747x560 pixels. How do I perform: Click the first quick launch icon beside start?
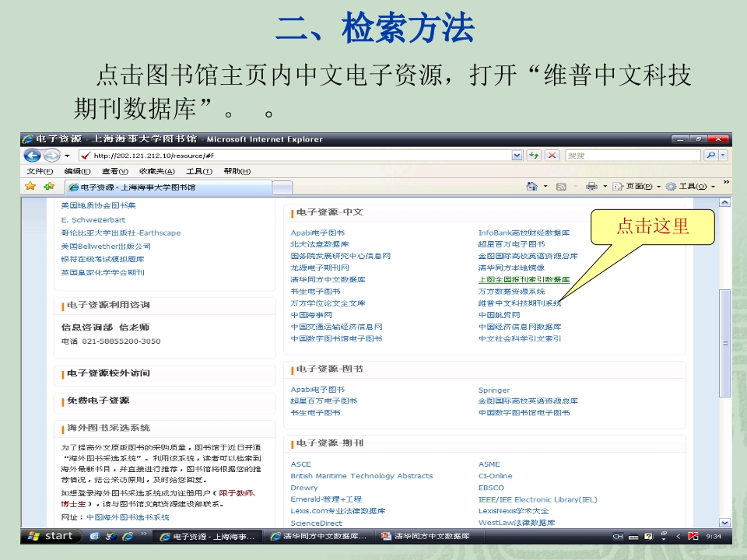click(x=94, y=536)
